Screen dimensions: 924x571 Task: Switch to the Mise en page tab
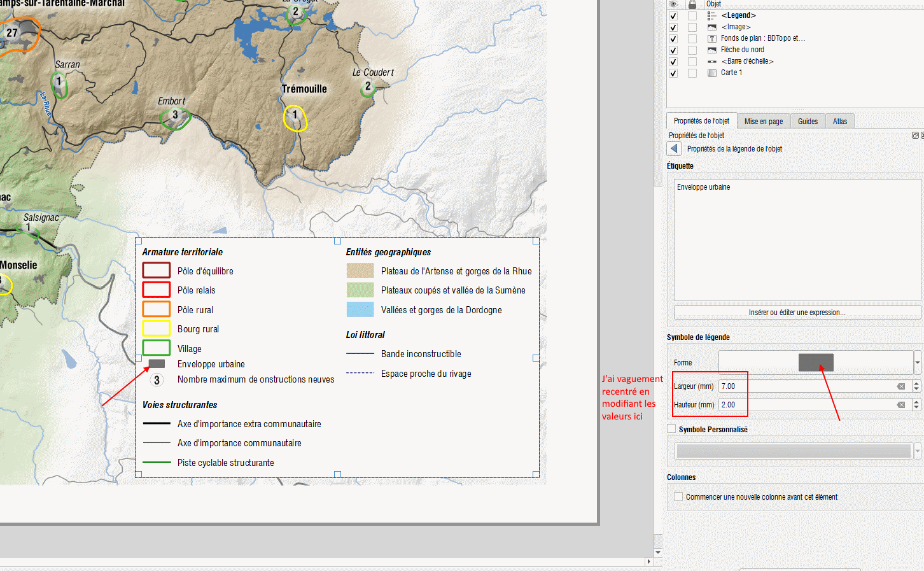pos(764,122)
